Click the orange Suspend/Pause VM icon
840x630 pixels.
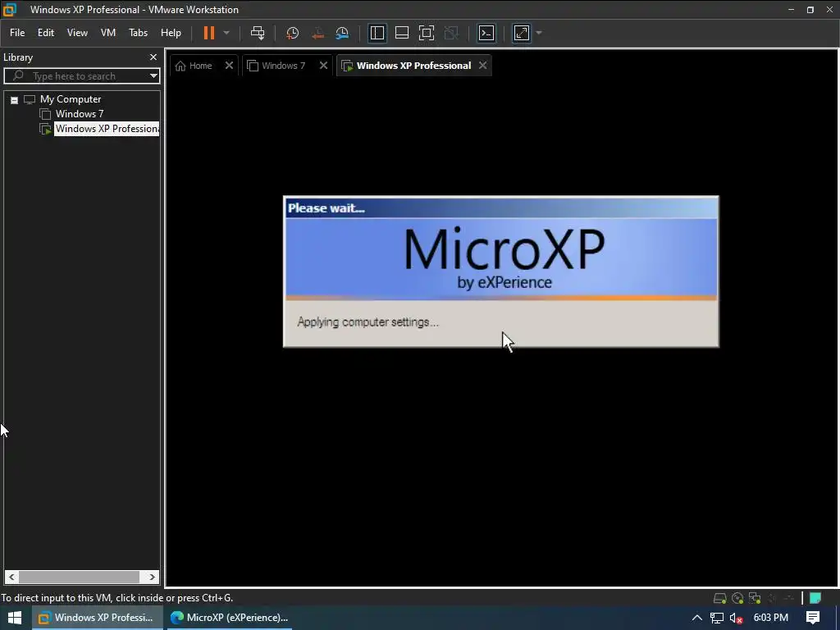click(209, 33)
